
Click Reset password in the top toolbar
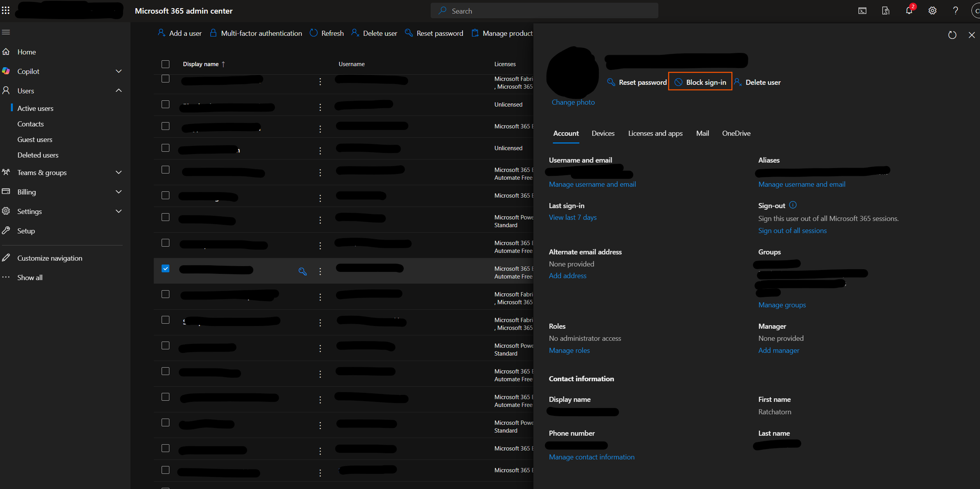[x=434, y=33]
